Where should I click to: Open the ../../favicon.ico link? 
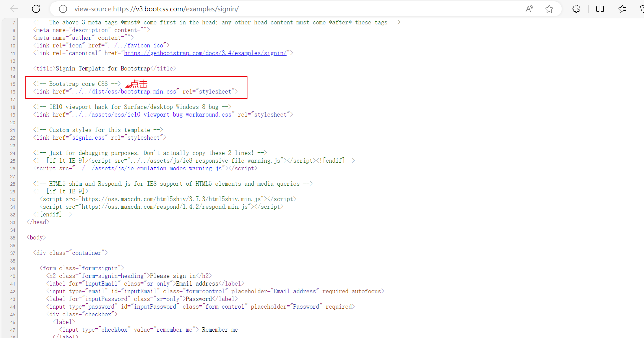[135, 45]
